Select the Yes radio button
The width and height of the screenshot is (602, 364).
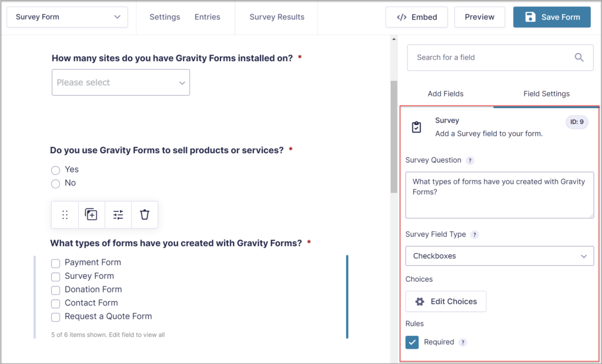point(56,170)
